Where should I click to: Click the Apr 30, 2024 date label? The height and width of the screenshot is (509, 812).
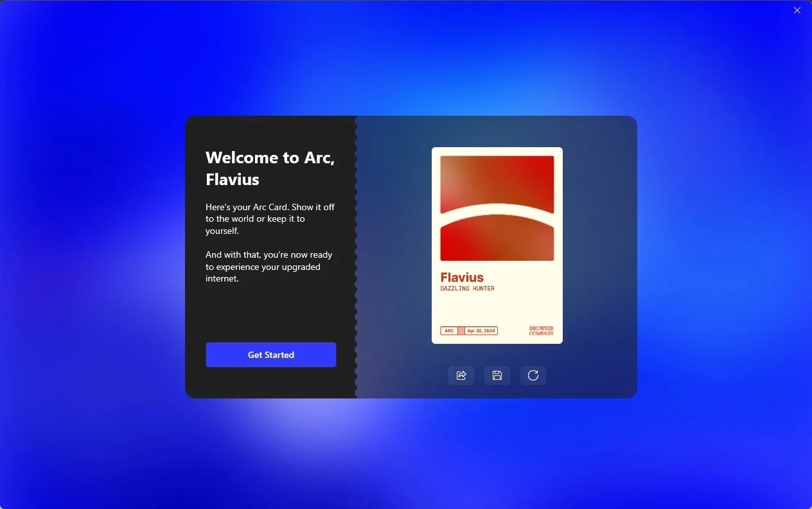481,331
